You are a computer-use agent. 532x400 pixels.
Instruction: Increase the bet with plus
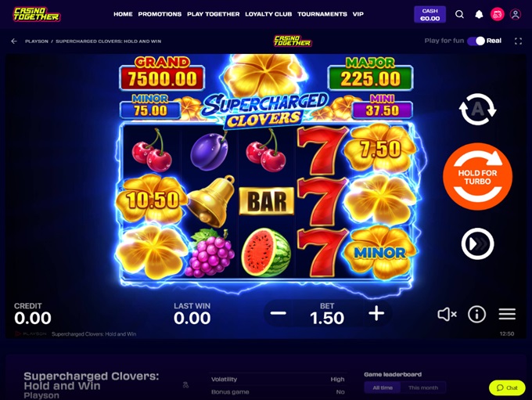pyautogui.click(x=376, y=313)
